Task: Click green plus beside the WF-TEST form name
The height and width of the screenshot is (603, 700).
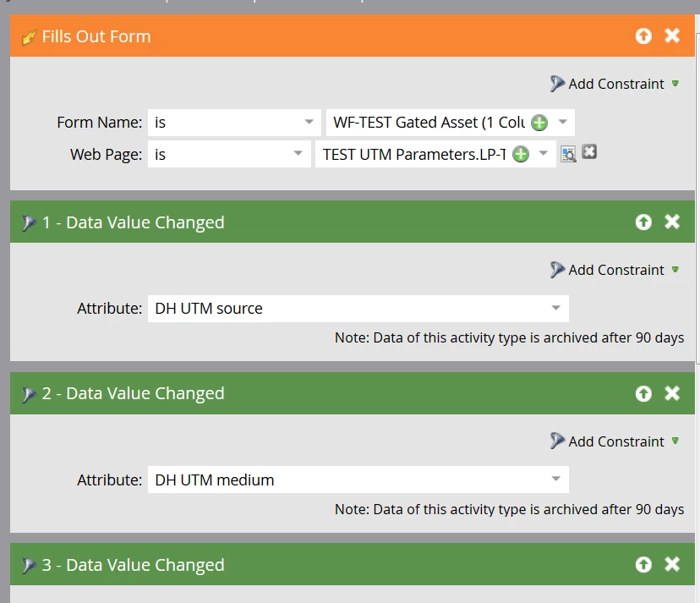Action: click(539, 123)
